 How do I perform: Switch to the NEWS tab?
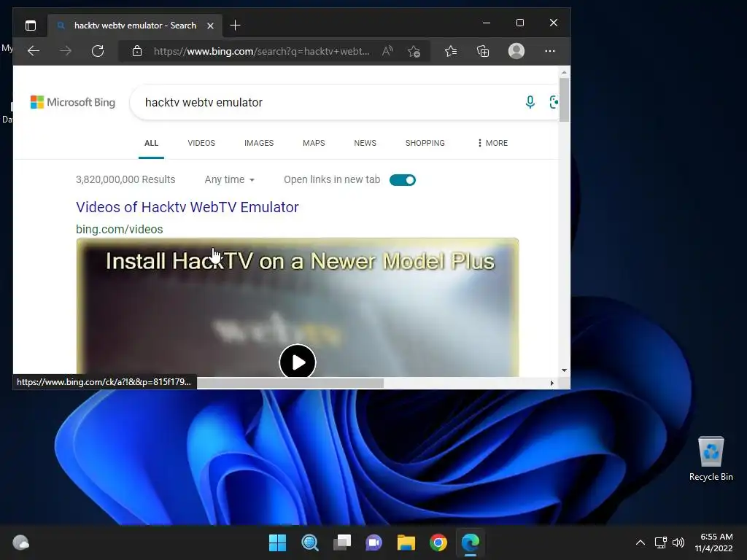(365, 143)
